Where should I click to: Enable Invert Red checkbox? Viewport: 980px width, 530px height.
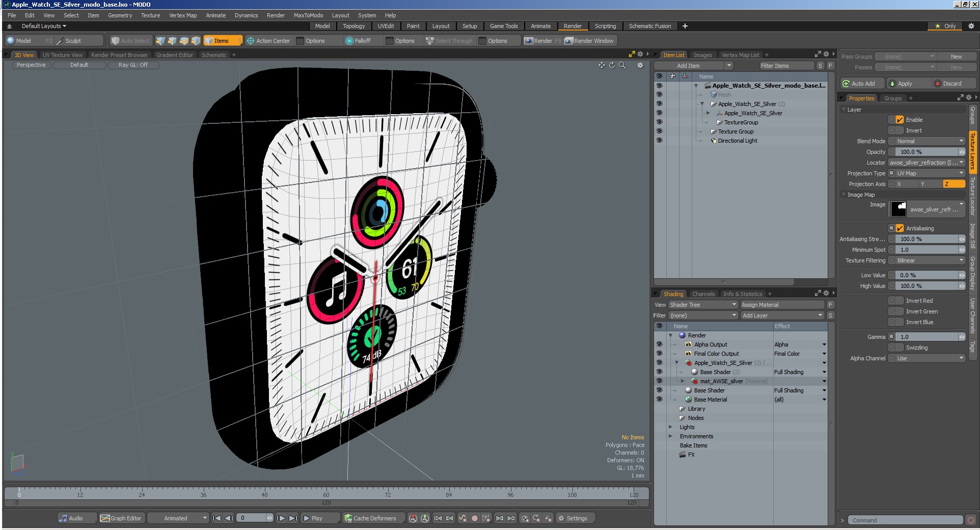(x=900, y=301)
